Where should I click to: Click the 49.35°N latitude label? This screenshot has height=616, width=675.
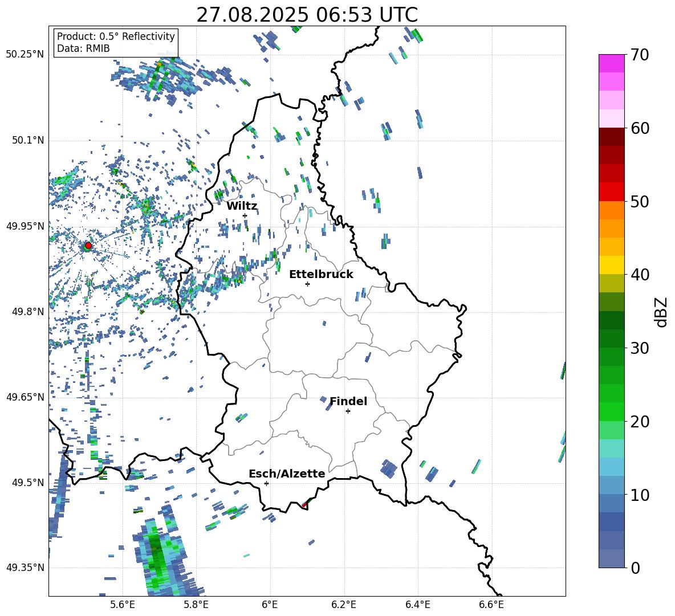tap(25, 568)
